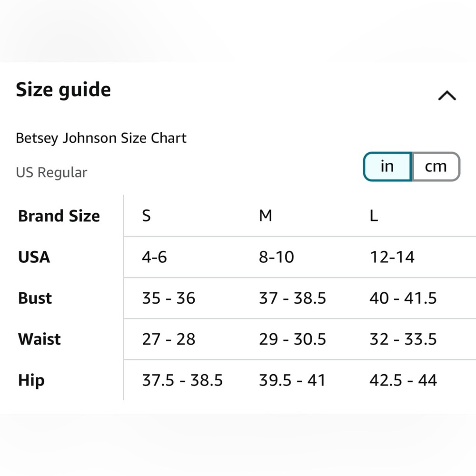Click the Waist row label

[40, 339]
